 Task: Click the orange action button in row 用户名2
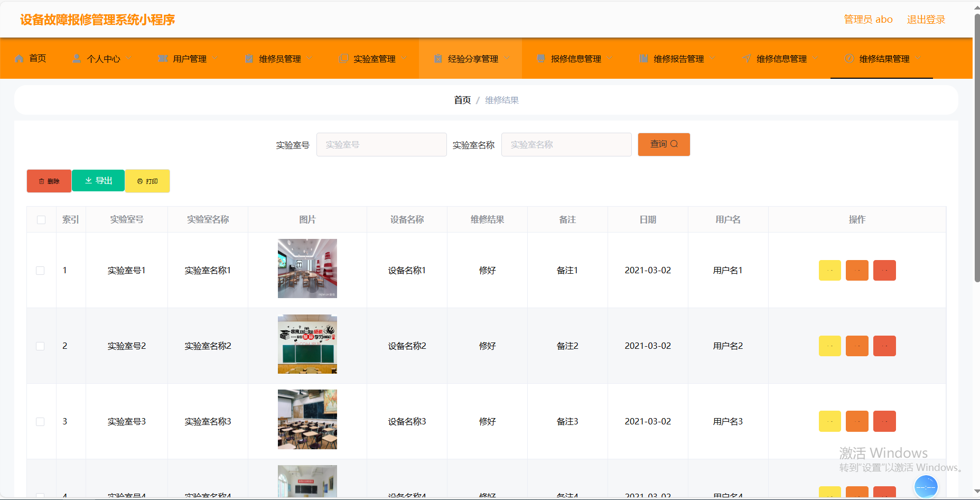(x=857, y=346)
